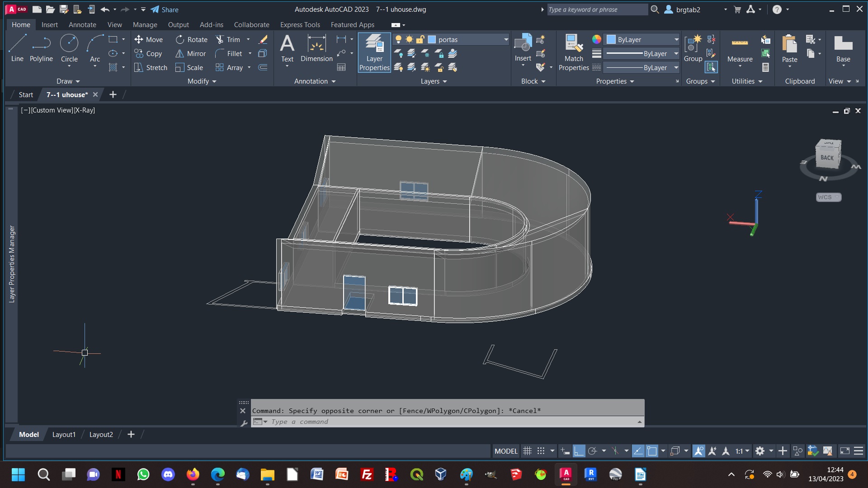Open the Layer Properties manager
The image size is (868, 488).
pos(374,52)
